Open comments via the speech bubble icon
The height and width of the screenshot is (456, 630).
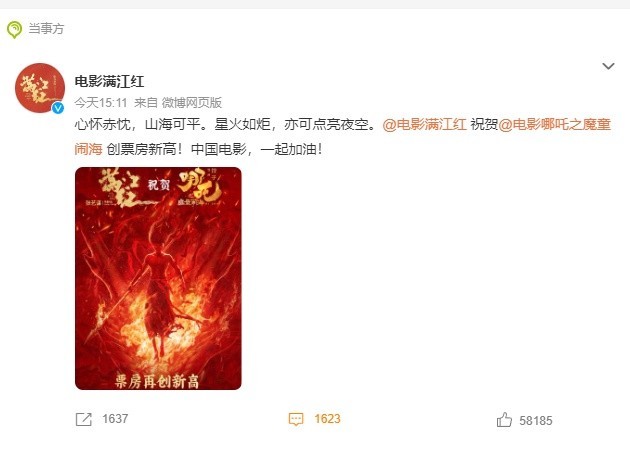tap(296, 419)
